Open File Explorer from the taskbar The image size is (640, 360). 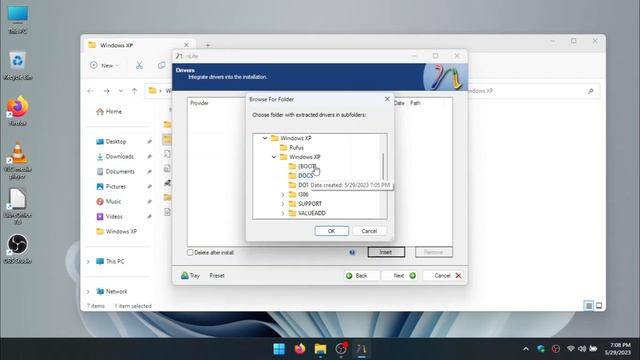pyautogui.click(x=320, y=349)
